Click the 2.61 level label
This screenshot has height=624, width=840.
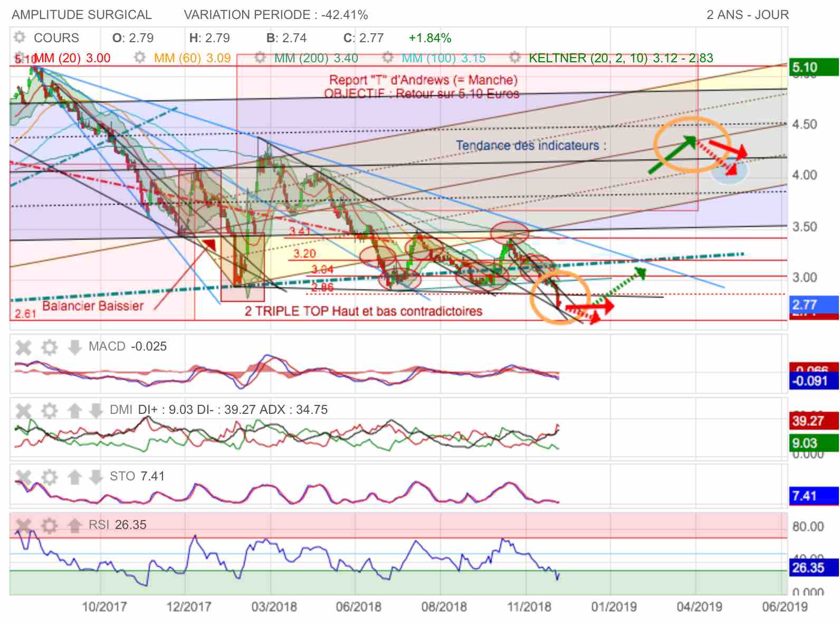point(25,314)
